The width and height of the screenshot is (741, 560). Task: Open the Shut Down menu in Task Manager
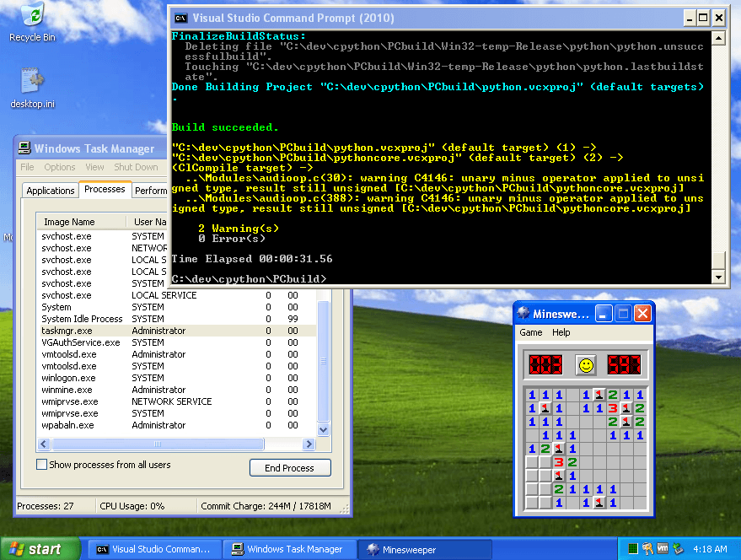[136, 167]
